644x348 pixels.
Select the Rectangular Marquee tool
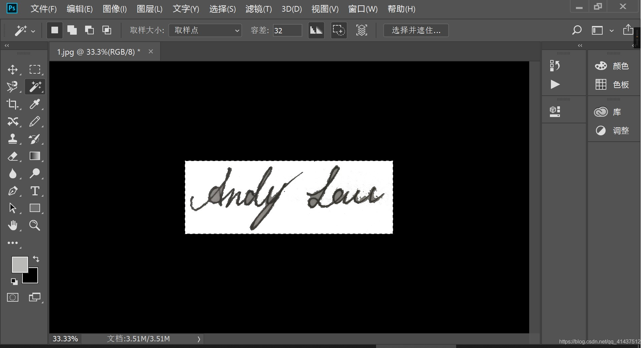[x=35, y=69]
